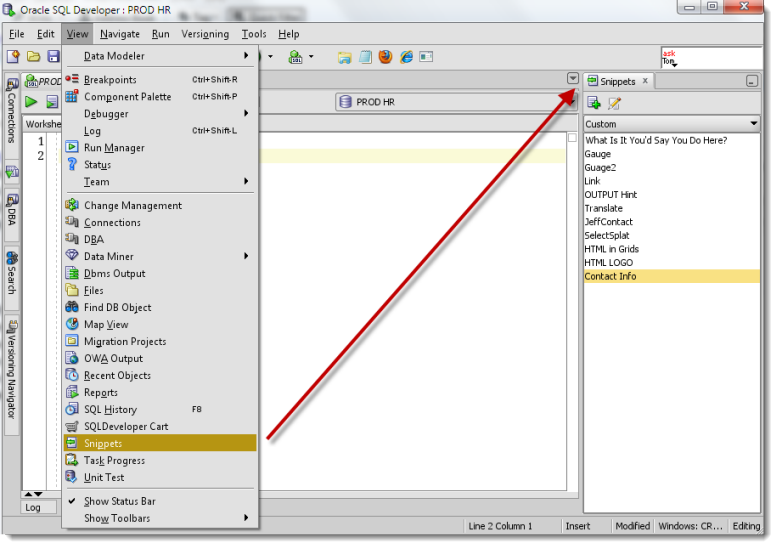
Task: Click the SQL worksheet toolbar icon
Action: coord(295,57)
